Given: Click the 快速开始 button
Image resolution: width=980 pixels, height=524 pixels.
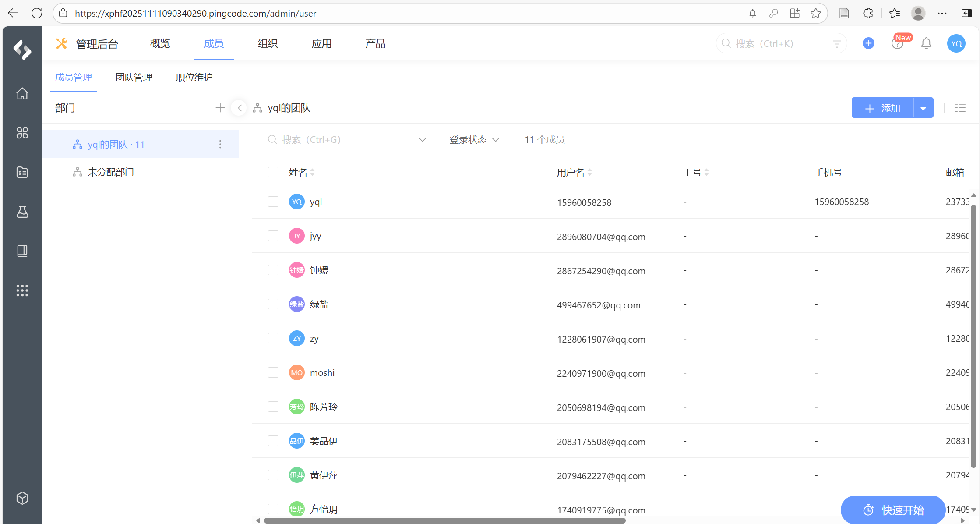Looking at the screenshot, I should pos(893,510).
